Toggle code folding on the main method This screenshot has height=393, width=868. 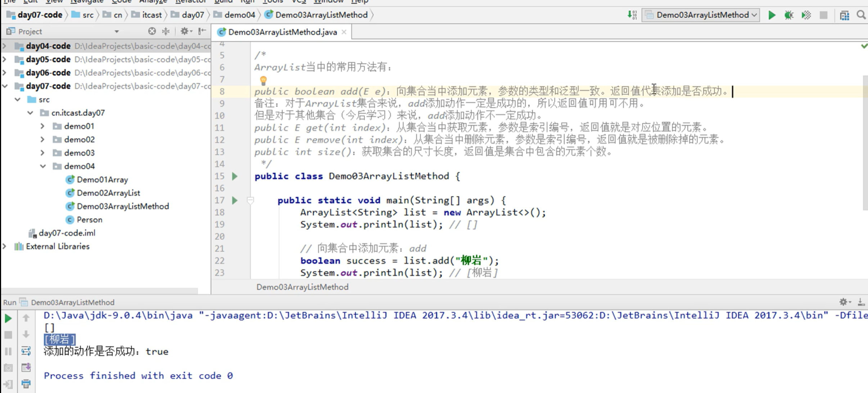coord(250,200)
